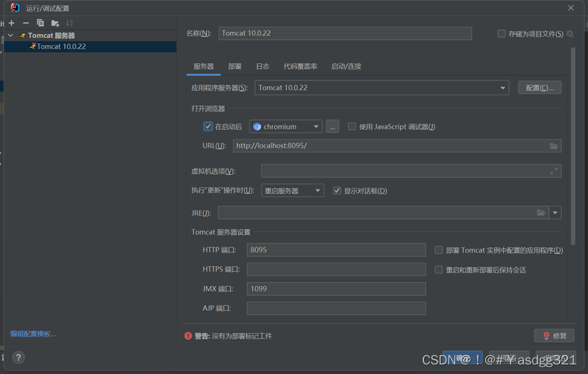The height and width of the screenshot is (374, 588).
Task: Click the browser '...' button
Action: tap(332, 126)
